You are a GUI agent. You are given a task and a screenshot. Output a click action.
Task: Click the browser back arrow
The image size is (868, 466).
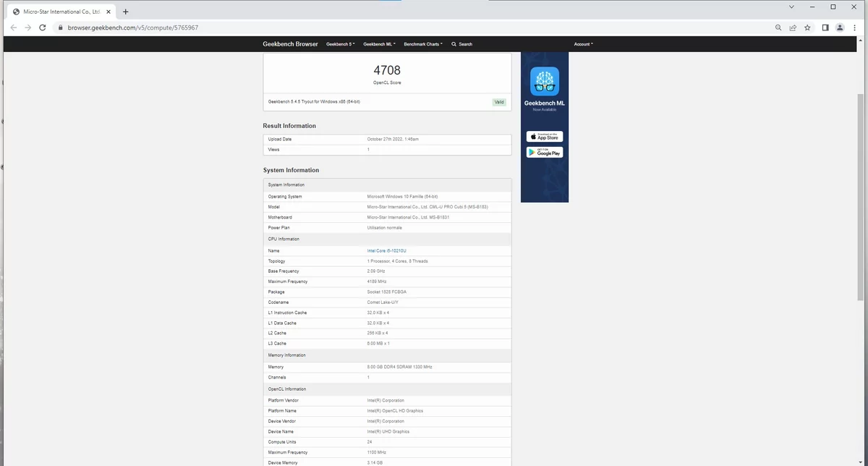point(14,27)
